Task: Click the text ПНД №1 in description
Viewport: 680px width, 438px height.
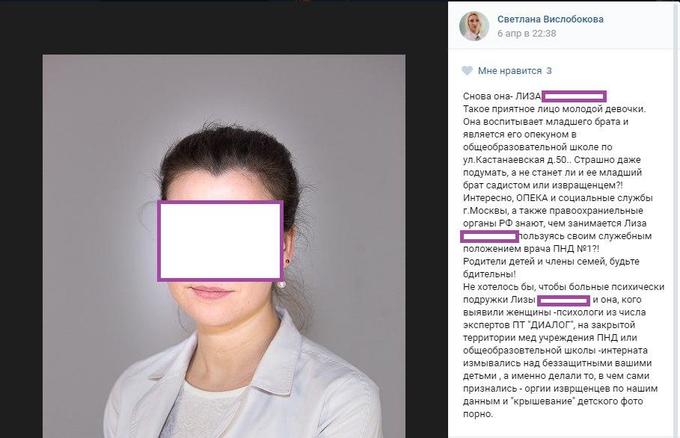Action: tap(575, 249)
